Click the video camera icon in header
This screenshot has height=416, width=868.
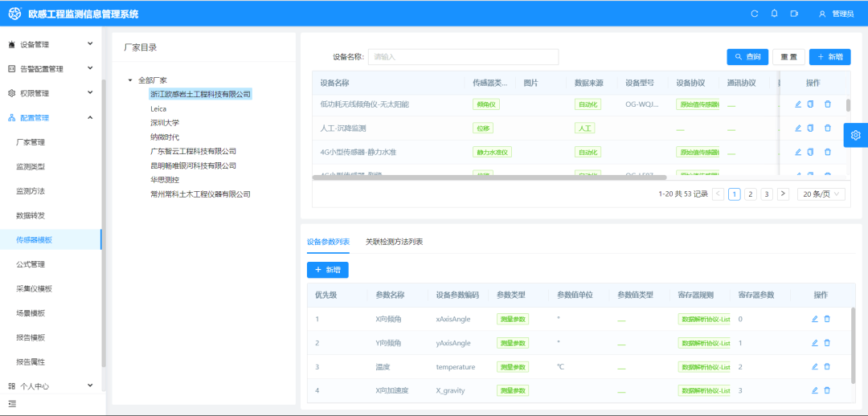coord(794,14)
